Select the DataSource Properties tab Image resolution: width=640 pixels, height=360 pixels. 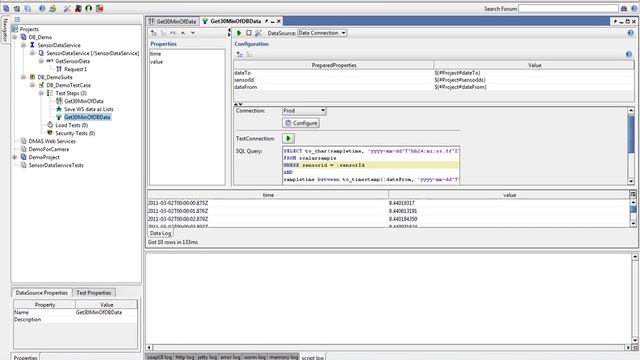pyautogui.click(x=42, y=293)
